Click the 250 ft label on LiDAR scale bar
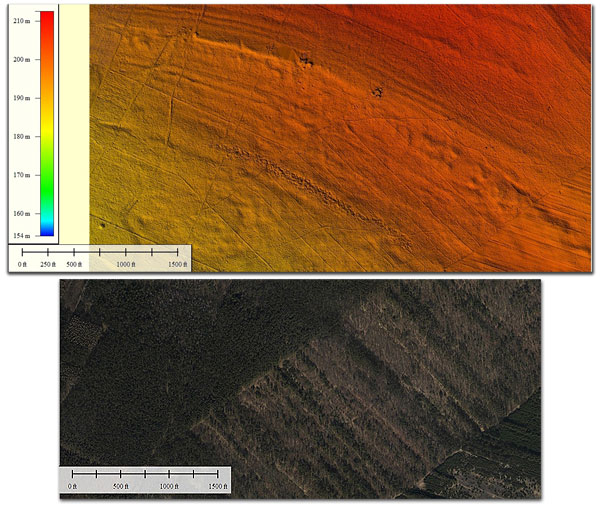600x508 pixels. click(48, 264)
